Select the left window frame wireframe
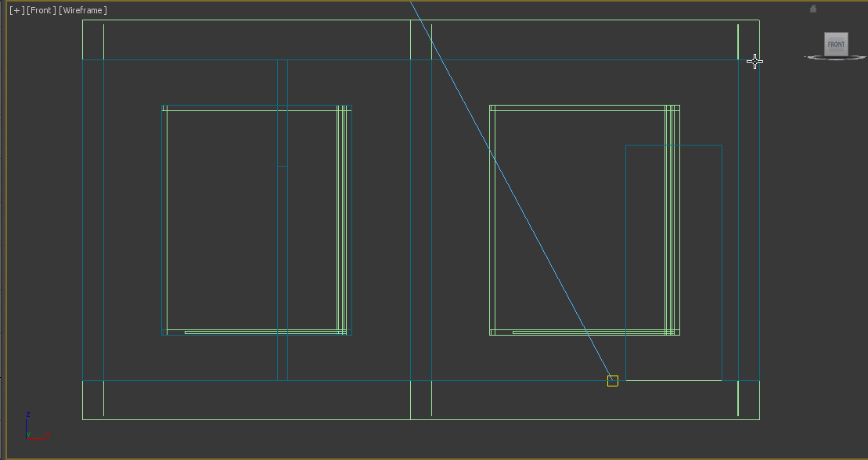 tap(163, 219)
